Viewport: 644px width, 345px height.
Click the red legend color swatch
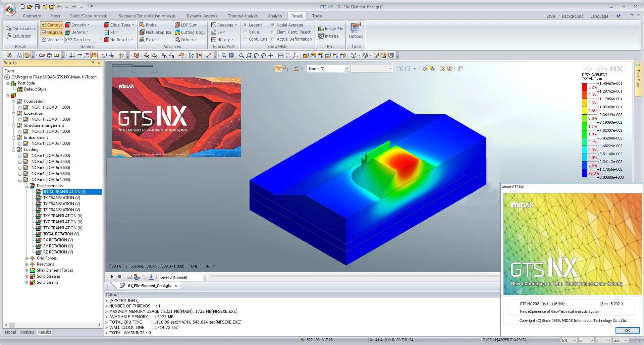coord(585,87)
